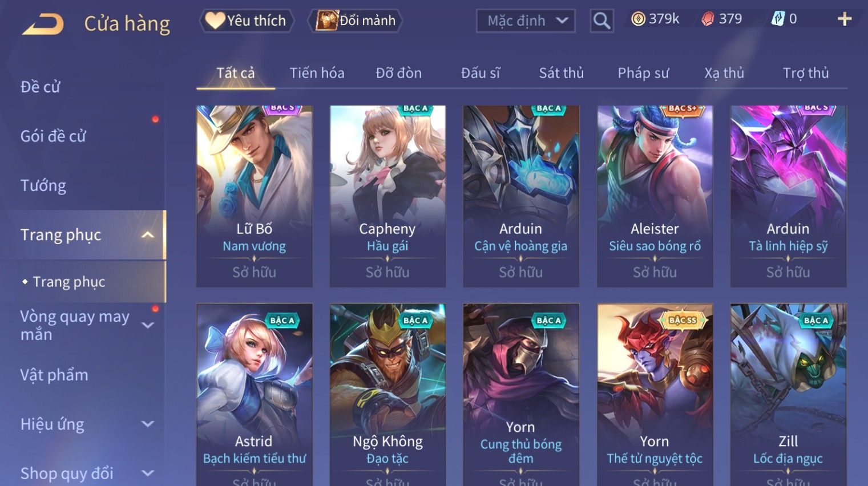Switch to the Pháp sư tab
The height and width of the screenshot is (486, 868).
point(643,73)
